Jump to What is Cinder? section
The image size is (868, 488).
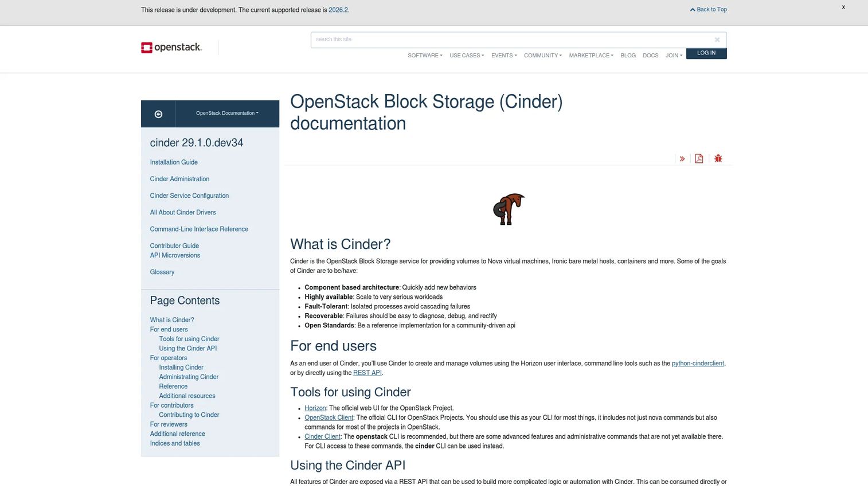click(x=172, y=320)
